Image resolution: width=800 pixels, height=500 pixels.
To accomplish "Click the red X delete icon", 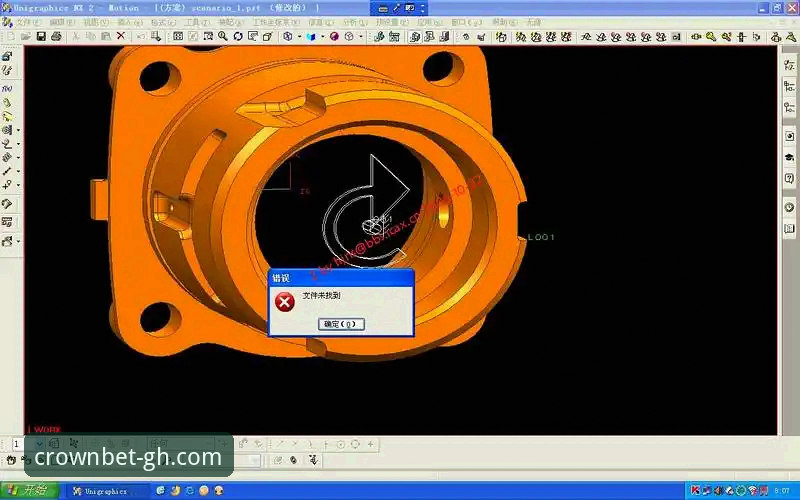I will pos(121,36).
